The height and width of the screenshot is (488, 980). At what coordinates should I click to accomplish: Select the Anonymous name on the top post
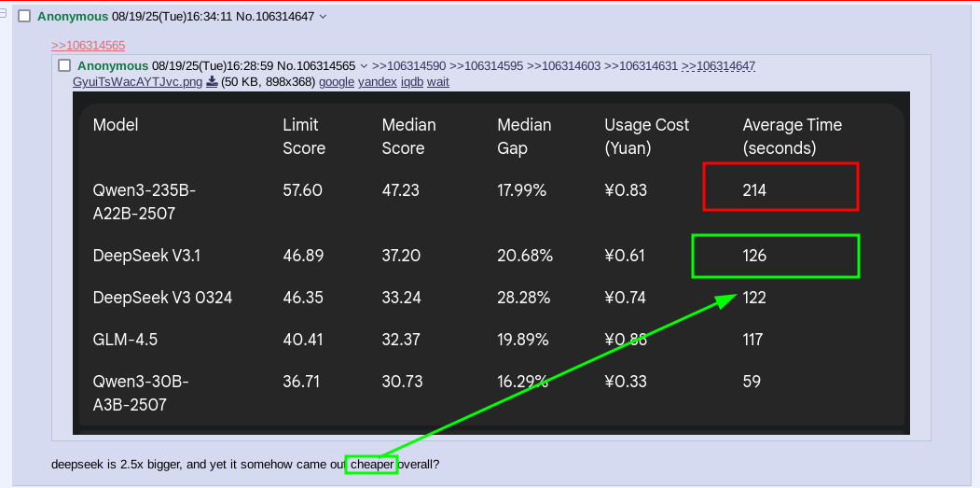[73, 17]
